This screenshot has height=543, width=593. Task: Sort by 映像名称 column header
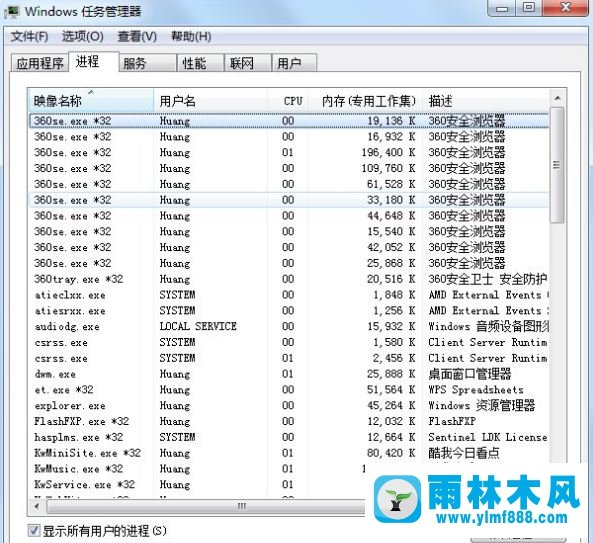(x=91, y=101)
